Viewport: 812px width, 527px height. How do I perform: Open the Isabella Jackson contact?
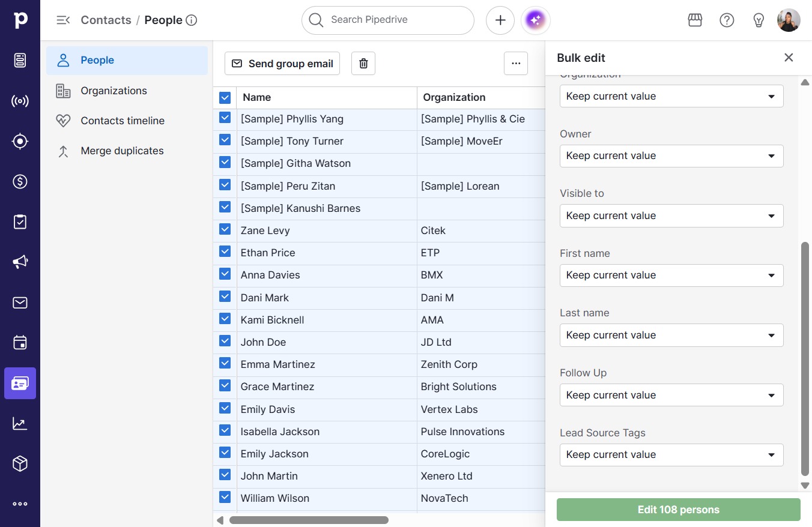280,432
